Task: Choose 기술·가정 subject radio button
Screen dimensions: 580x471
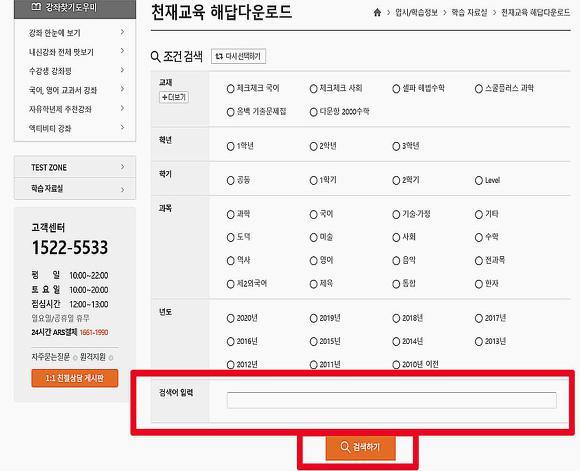Action: coord(396,214)
